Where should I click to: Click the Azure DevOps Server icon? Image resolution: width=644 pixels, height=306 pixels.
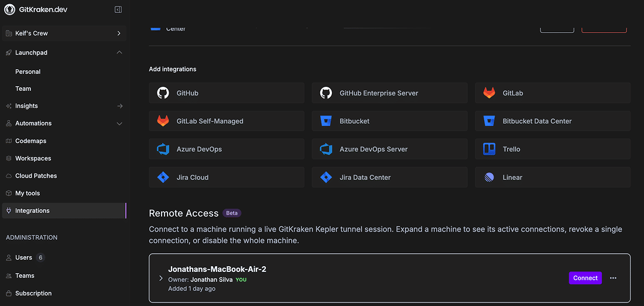point(326,149)
